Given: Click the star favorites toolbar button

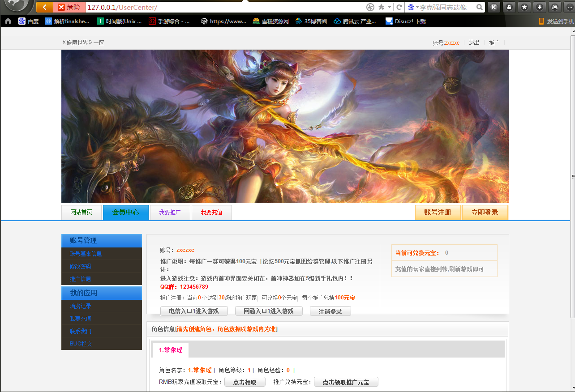Looking at the screenshot, I should tap(524, 7).
